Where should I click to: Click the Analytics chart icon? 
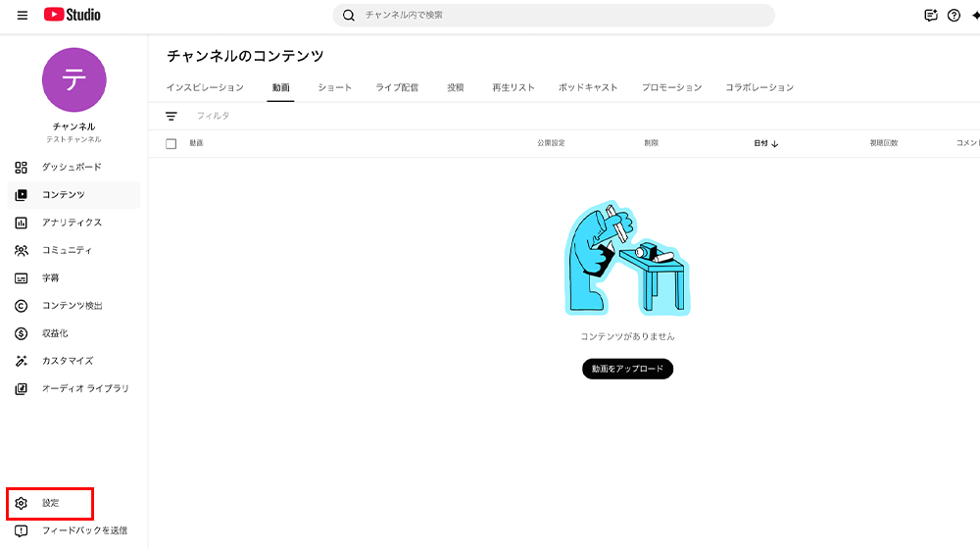tap(22, 223)
